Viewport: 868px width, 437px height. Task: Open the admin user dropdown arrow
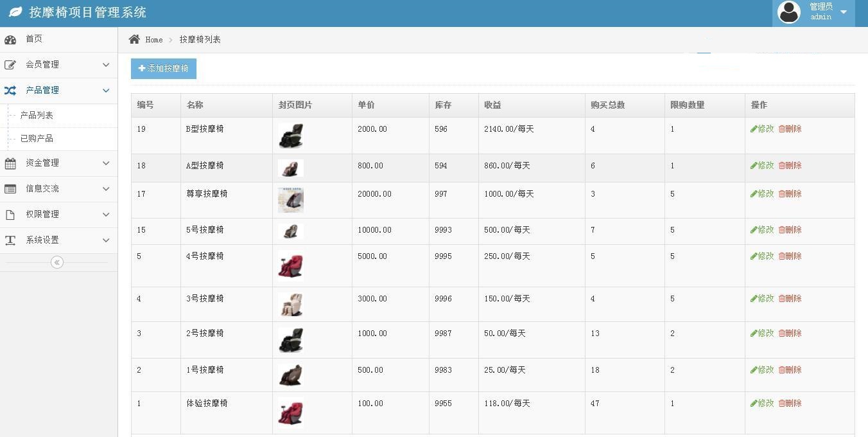tap(844, 12)
